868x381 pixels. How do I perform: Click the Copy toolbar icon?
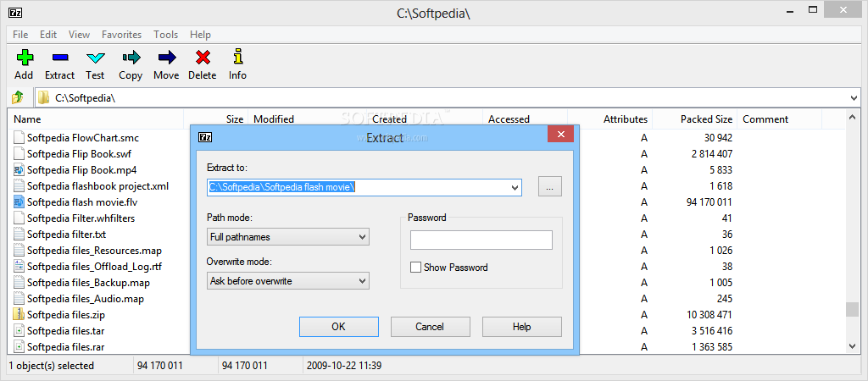(x=131, y=57)
